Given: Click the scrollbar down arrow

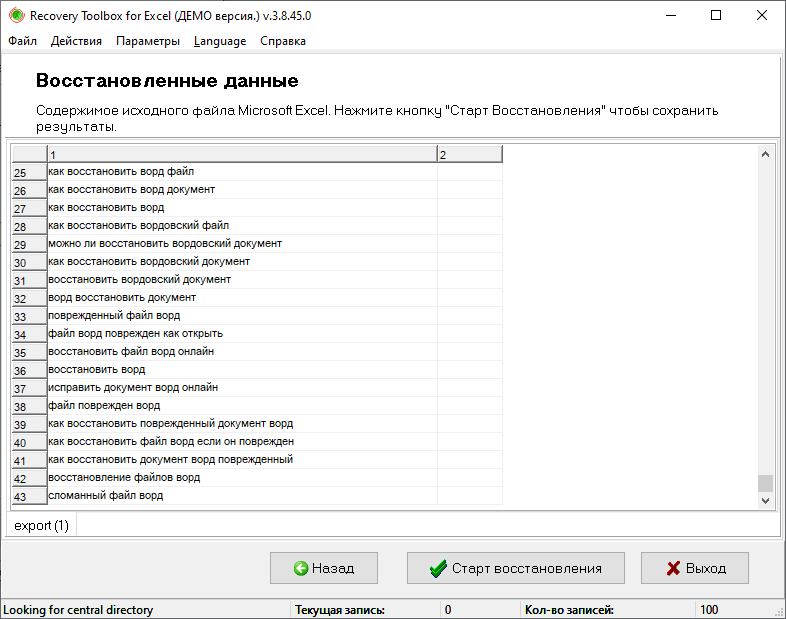Looking at the screenshot, I should tap(765, 500).
